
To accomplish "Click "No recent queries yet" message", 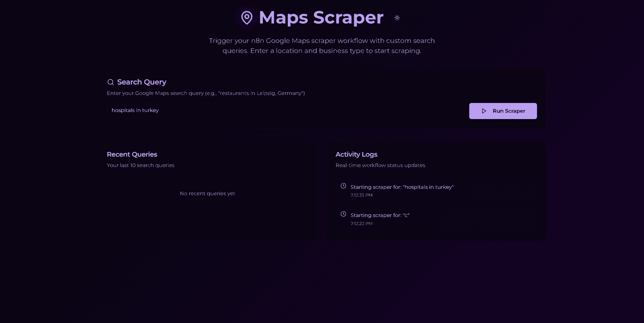I will [207, 194].
